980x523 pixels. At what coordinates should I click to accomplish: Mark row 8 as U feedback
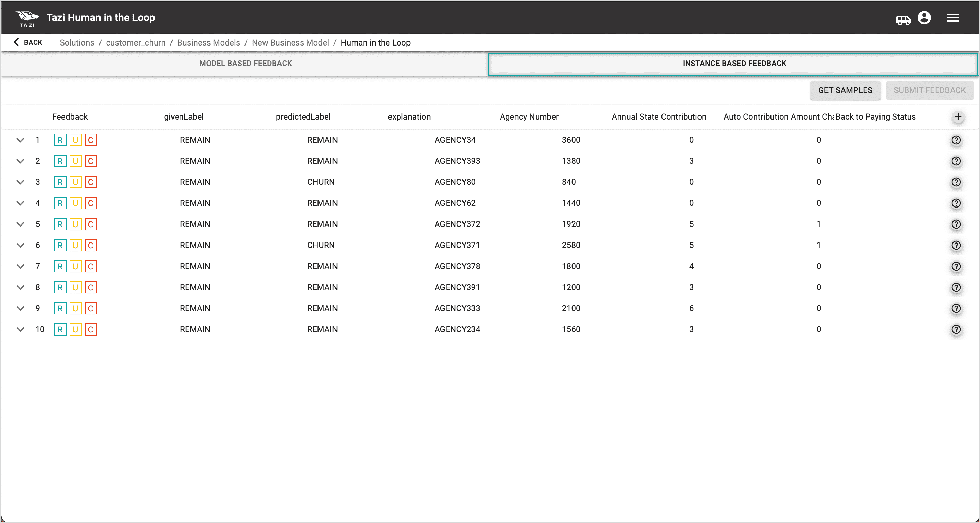point(75,287)
